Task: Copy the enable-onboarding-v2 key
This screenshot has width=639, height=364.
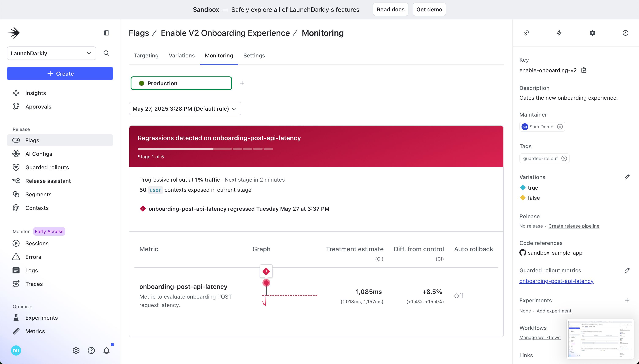Action: [x=584, y=70]
